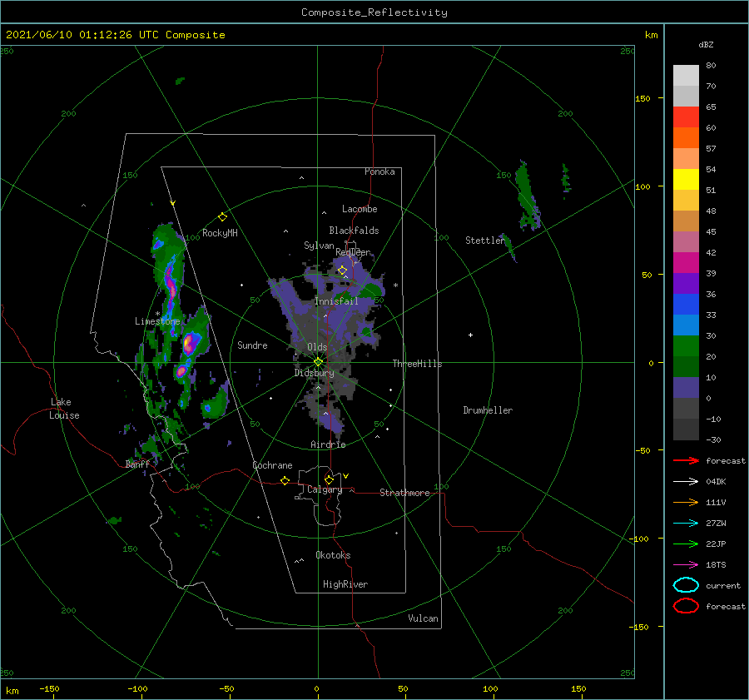Click the Calgary city label
Viewport: 749px width, 700px height.
325,489
